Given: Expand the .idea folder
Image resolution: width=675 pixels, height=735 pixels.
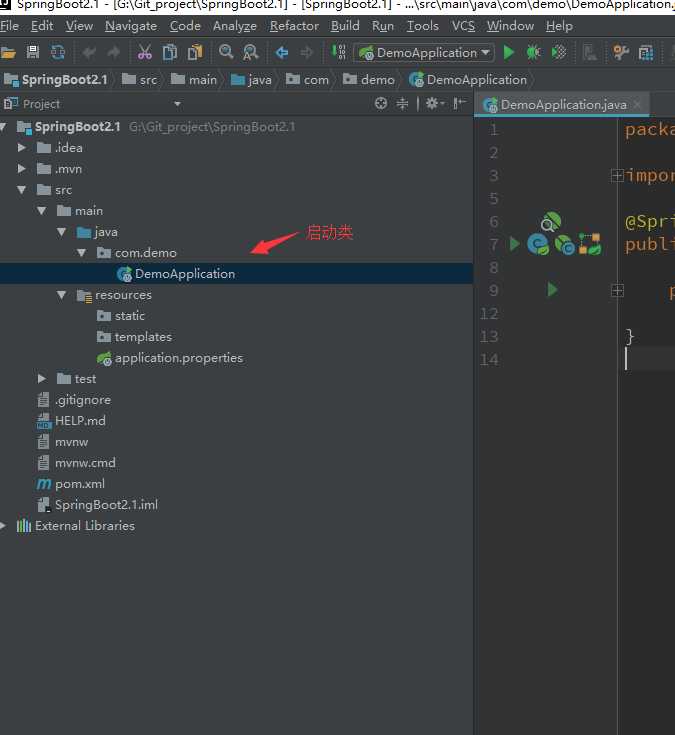Looking at the screenshot, I should 22,148.
